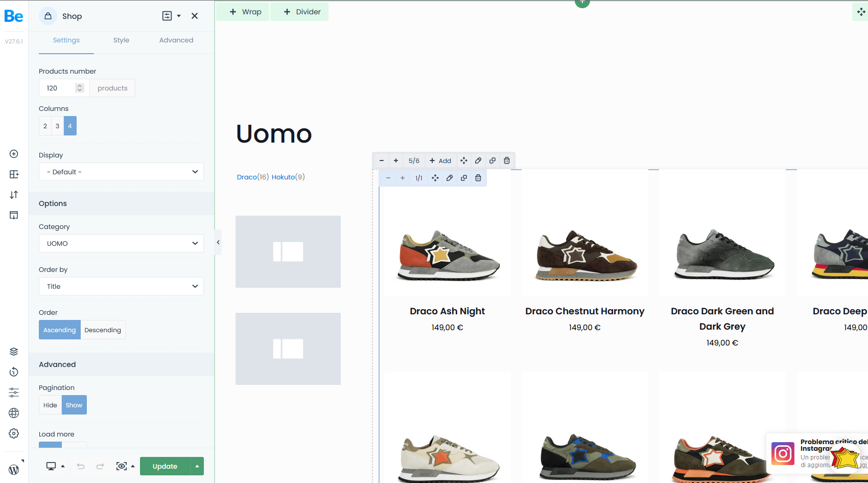Open the Display dropdown
868x483 pixels.
(121, 172)
